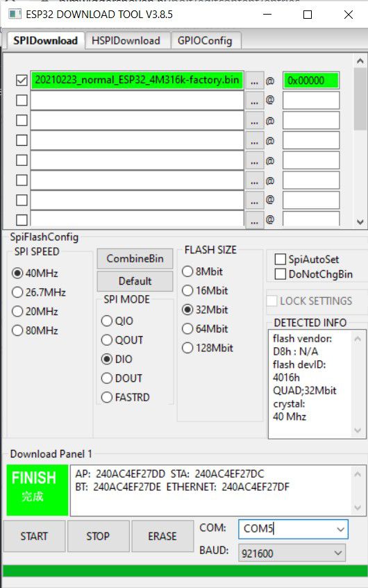Click the MAC address panel's down arrow
This screenshot has width=368, height=588.
358,507
